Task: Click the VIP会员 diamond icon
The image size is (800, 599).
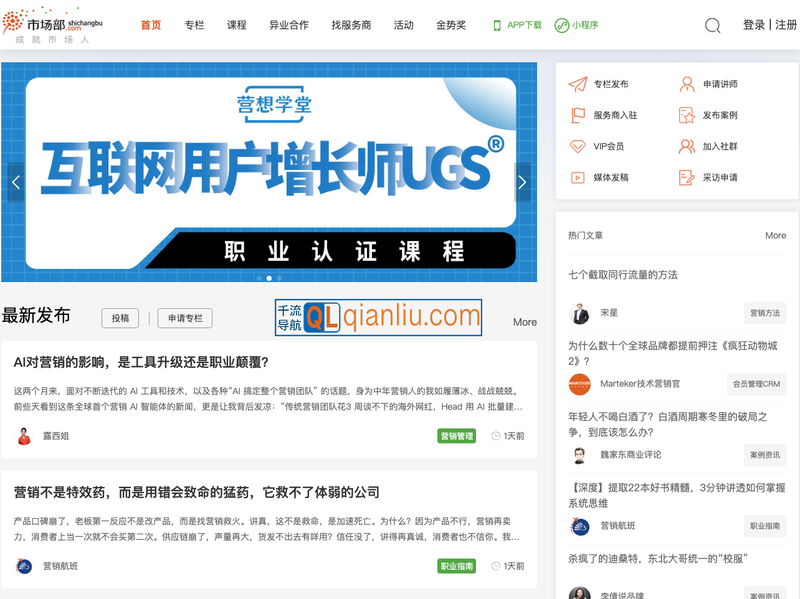Action: point(578,148)
